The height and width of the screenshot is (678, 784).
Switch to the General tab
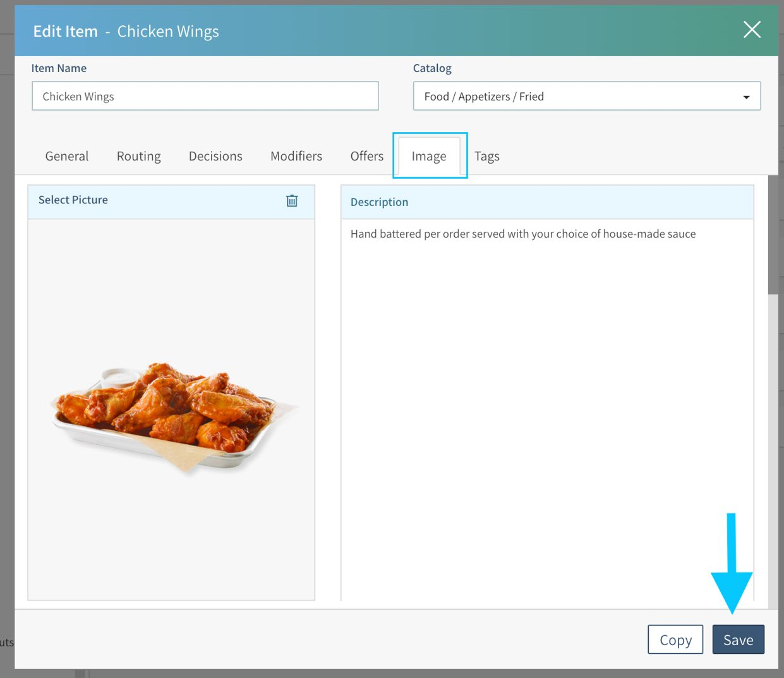(67, 156)
